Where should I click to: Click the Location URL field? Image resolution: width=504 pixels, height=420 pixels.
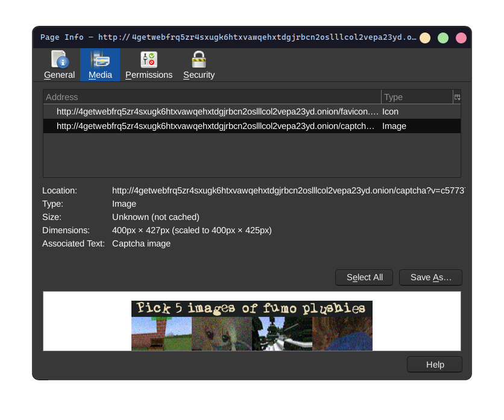click(x=288, y=190)
